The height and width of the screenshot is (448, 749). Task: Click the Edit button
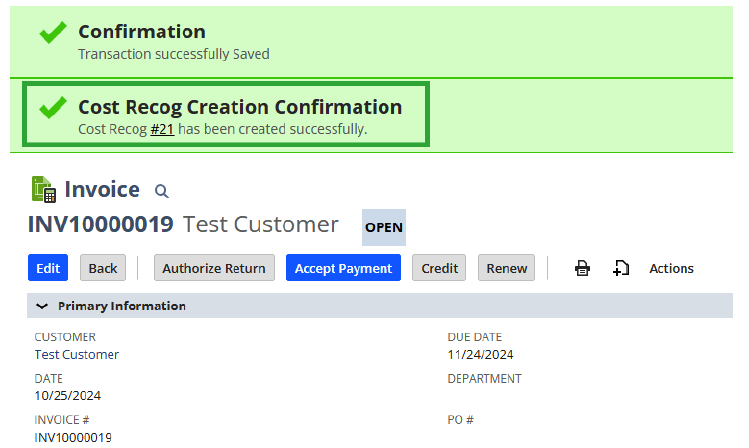tap(48, 268)
